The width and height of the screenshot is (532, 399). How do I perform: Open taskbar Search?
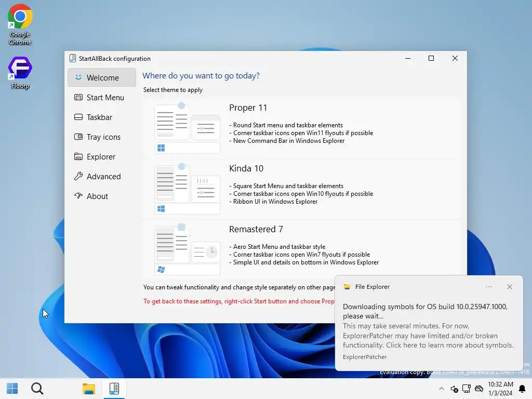click(37, 389)
